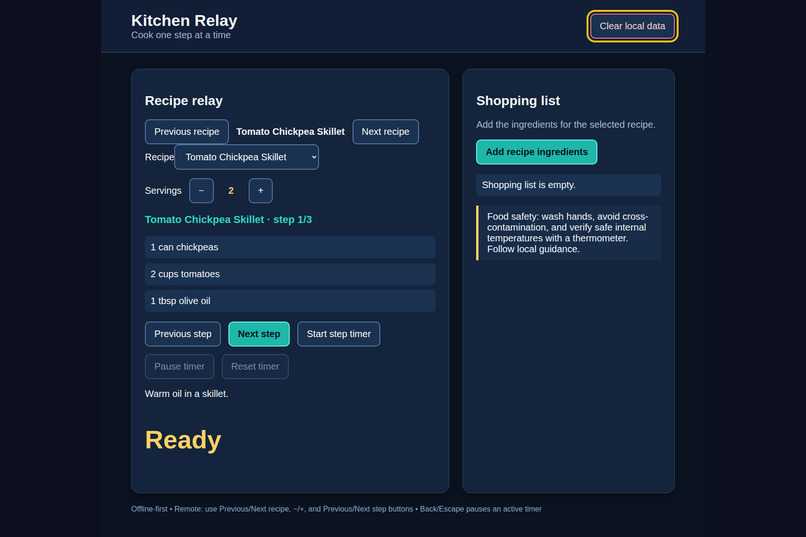
Task: Start the step timer
Action: pos(339,334)
